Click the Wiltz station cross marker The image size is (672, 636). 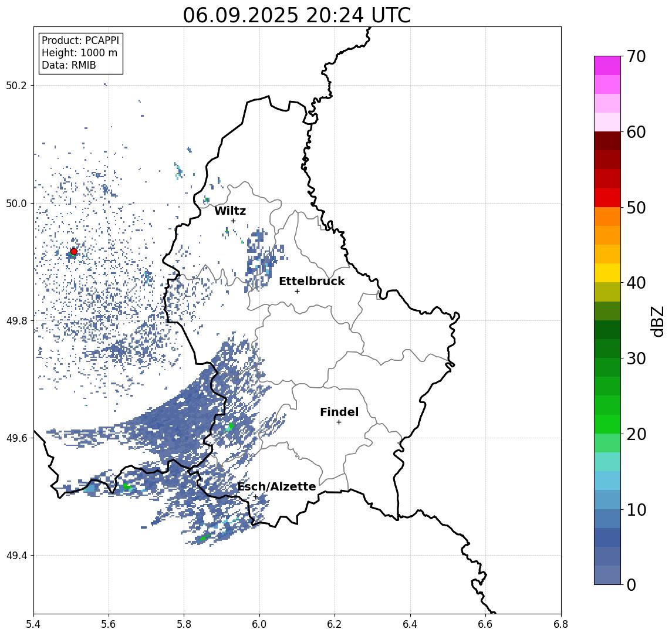[x=233, y=221]
